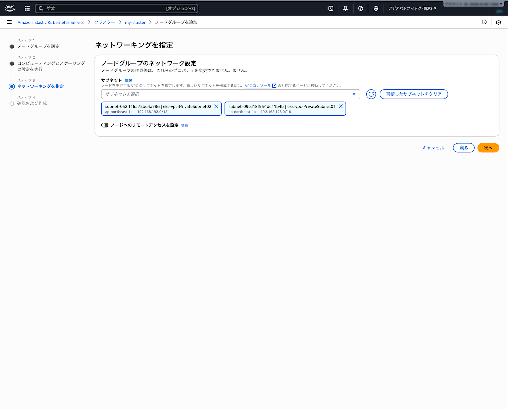Click the 次へ (Next) button
This screenshot has width=508, height=420.
click(x=488, y=148)
